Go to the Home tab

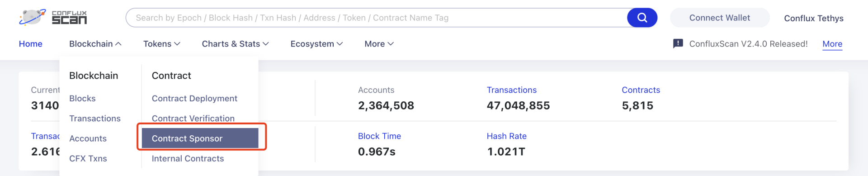click(x=31, y=44)
